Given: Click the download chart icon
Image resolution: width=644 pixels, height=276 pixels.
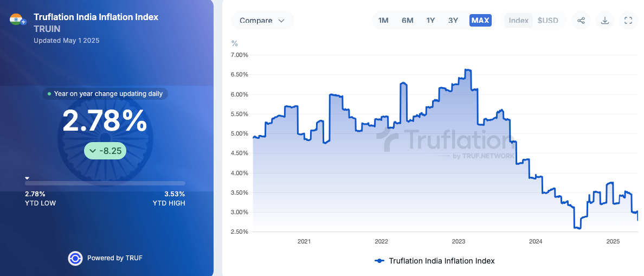Looking at the screenshot, I should pyautogui.click(x=604, y=21).
